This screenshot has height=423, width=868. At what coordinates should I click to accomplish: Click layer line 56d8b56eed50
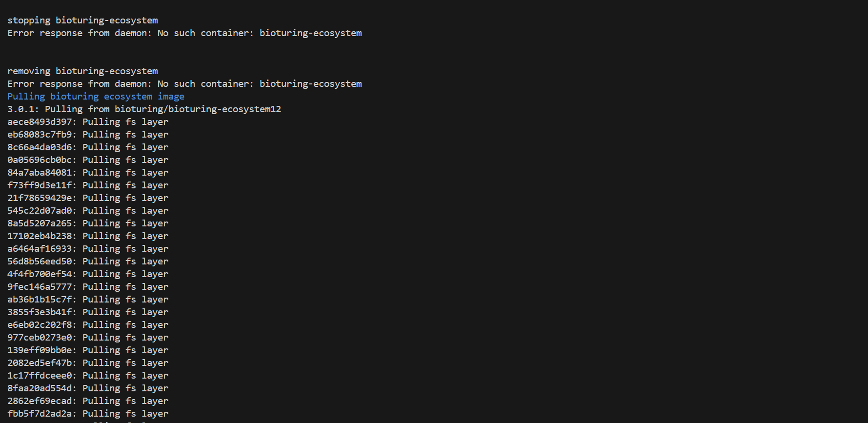tap(88, 262)
